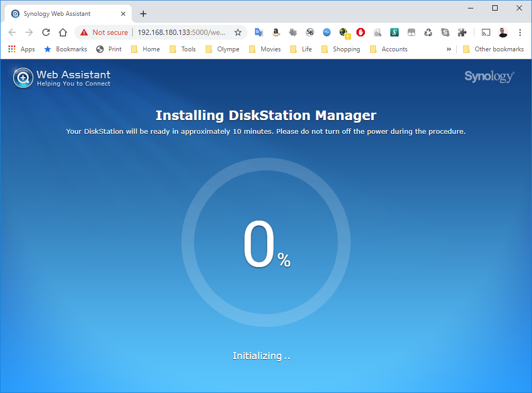Click the Print bookmark

coord(109,49)
